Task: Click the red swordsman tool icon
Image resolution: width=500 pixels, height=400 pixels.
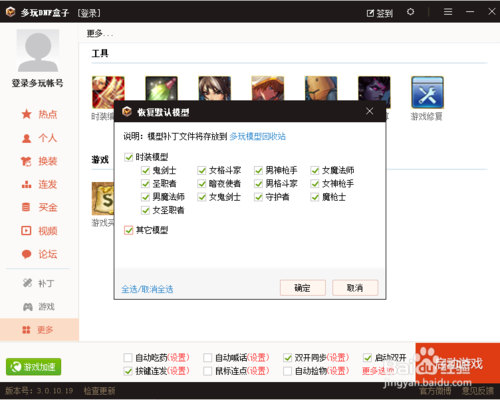Action: (108, 92)
